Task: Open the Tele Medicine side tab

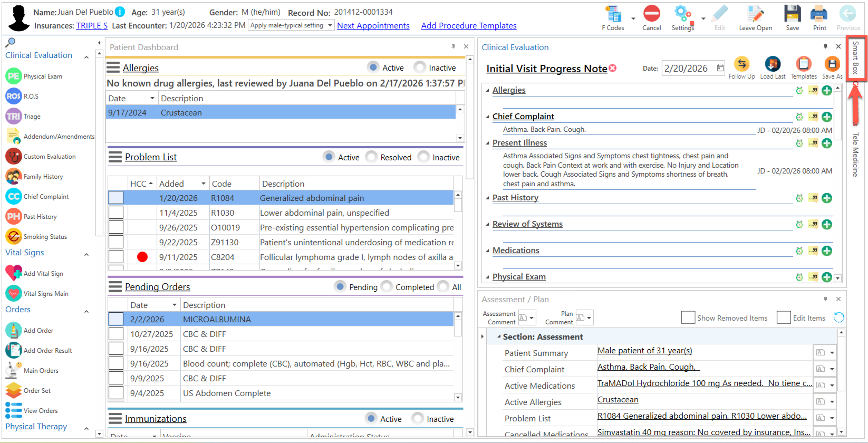Action: point(856,154)
